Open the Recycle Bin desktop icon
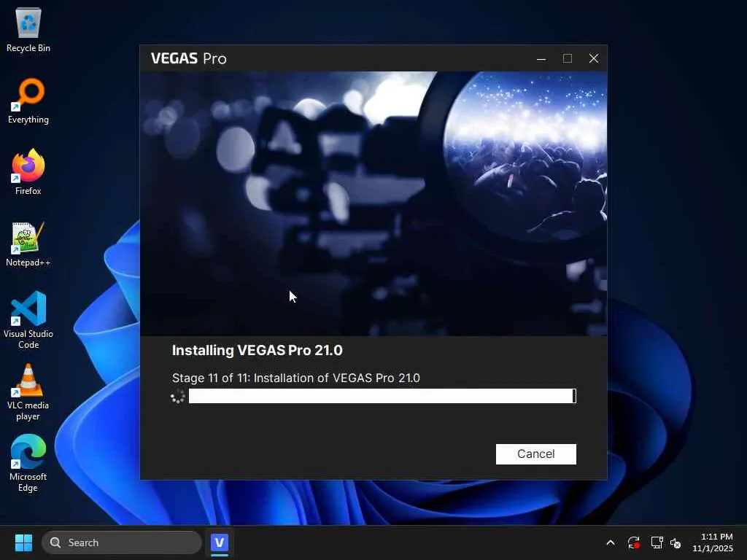This screenshot has height=560, width=747. pyautogui.click(x=28, y=30)
